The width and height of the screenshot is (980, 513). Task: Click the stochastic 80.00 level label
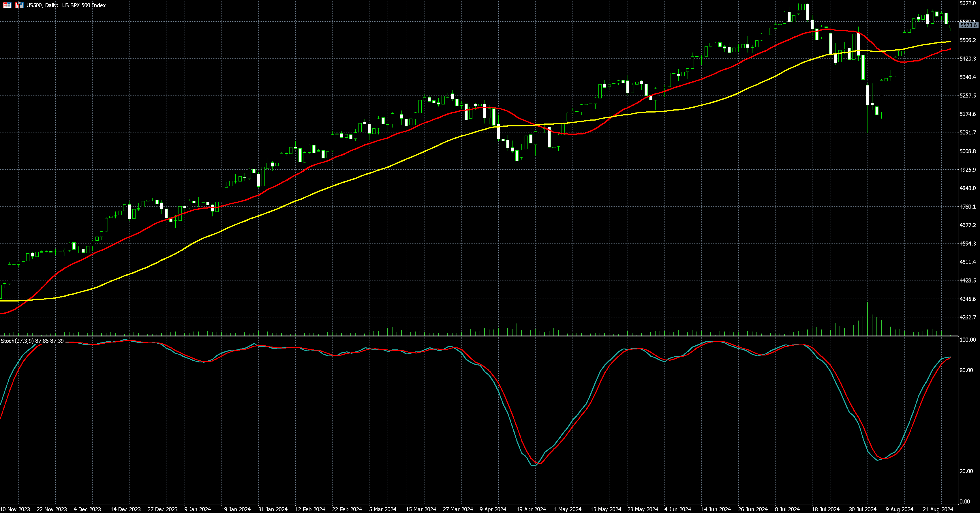tap(966, 370)
